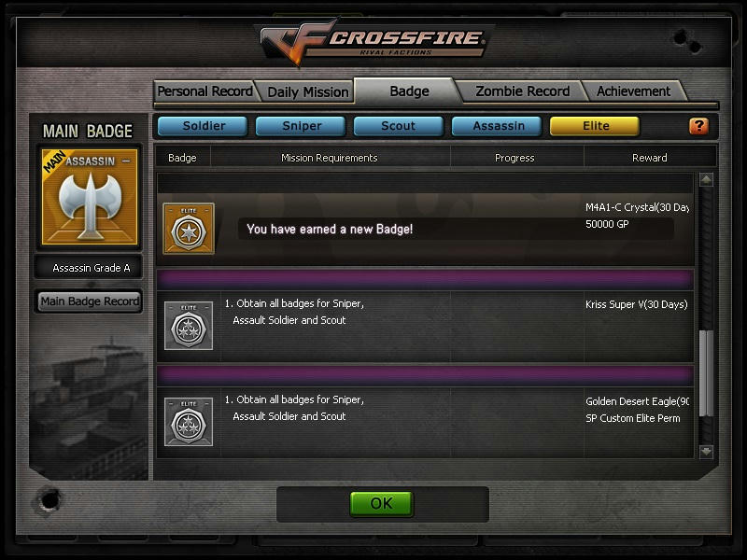The width and height of the screenshot is (747, 560).
Task: Select the Kriss Super V Elite badge icon
Action: pyautogui.click(x=189, y=325)
